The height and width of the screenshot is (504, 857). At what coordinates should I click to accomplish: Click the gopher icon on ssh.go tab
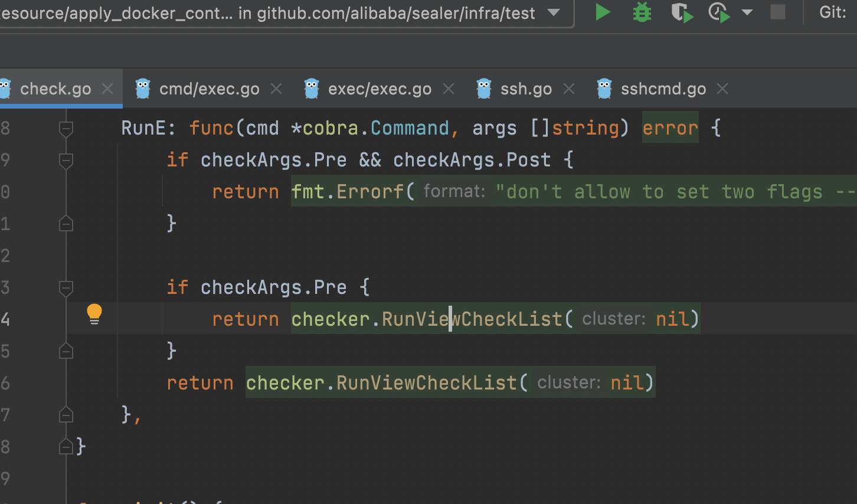tap(484, 89)
